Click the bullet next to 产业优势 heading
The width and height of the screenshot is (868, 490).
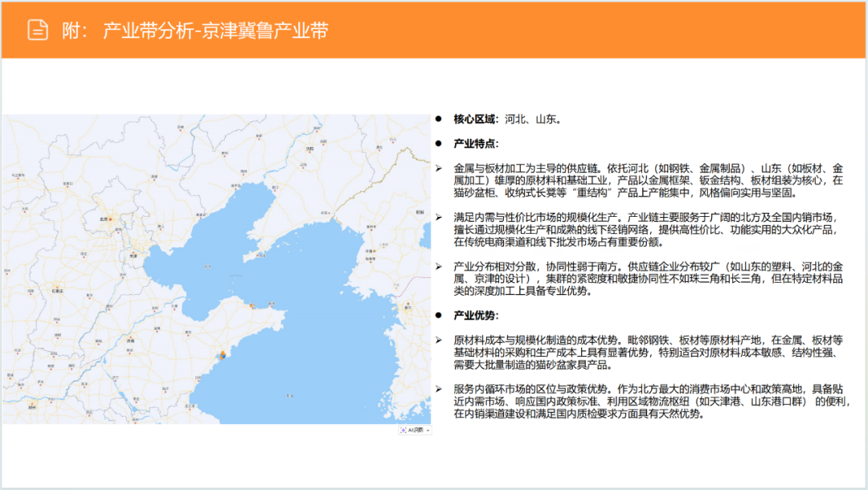[437, 314]
